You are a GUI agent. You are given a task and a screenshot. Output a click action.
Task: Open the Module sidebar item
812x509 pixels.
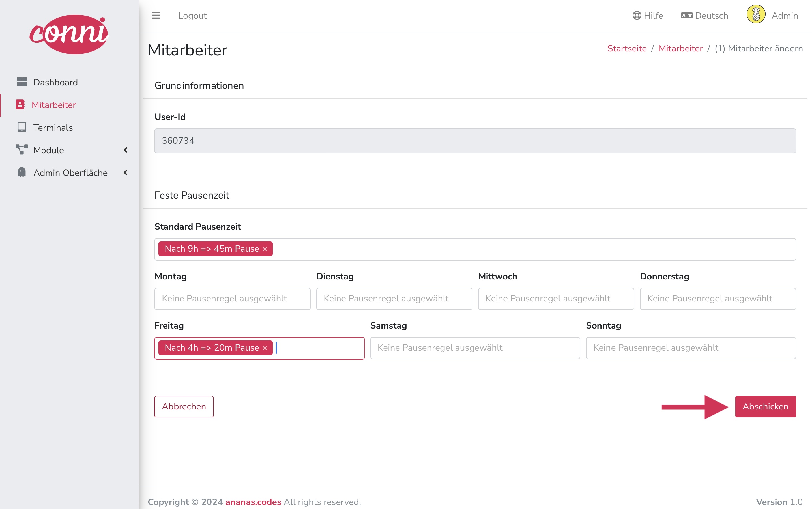pyautogui.click(x=69, y=150)
